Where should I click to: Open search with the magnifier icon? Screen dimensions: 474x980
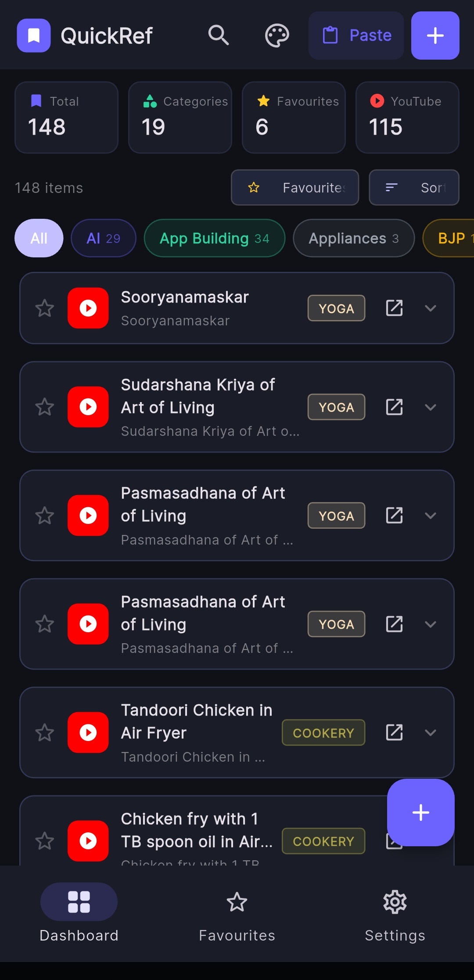pyautogui.click(x=218, y=35)
